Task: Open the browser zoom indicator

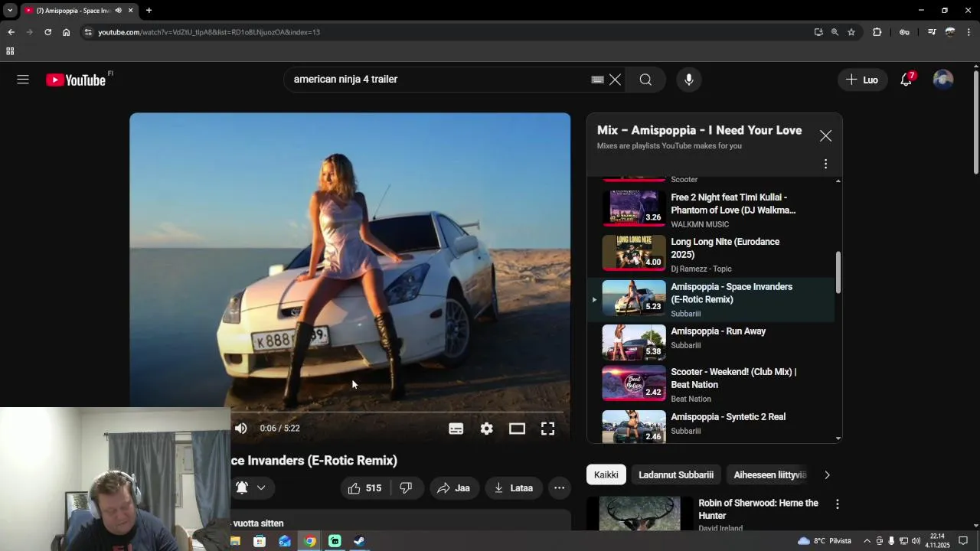Action: (x=835, y=32)
